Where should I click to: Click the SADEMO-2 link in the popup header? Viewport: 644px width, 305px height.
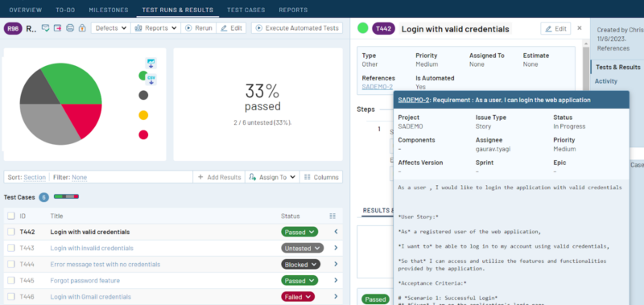[x=414, y=100]
